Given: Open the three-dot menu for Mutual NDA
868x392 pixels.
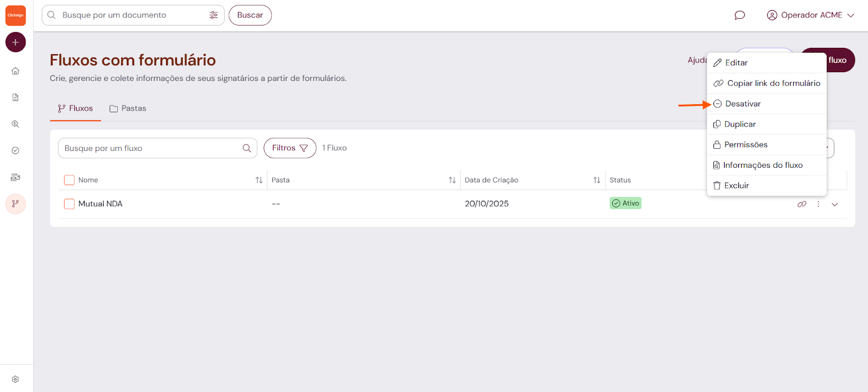Looking at the screenshot, I should [818, 204].
